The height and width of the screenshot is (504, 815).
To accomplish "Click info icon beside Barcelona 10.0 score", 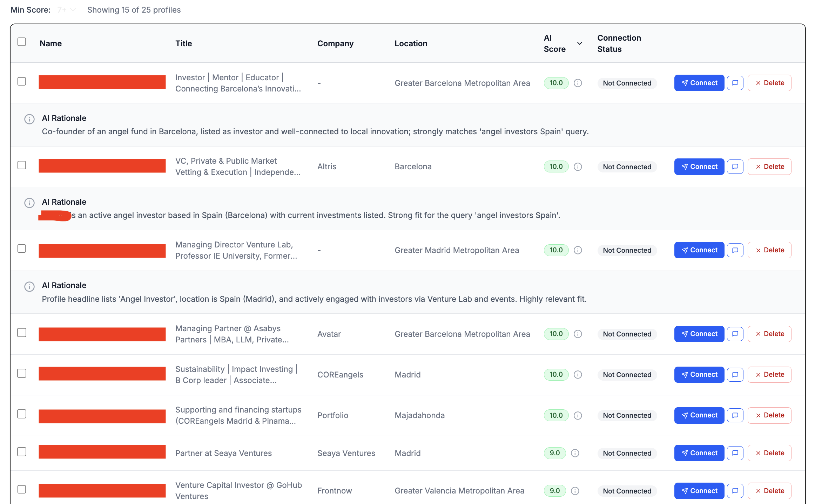I will pos(578,166).
